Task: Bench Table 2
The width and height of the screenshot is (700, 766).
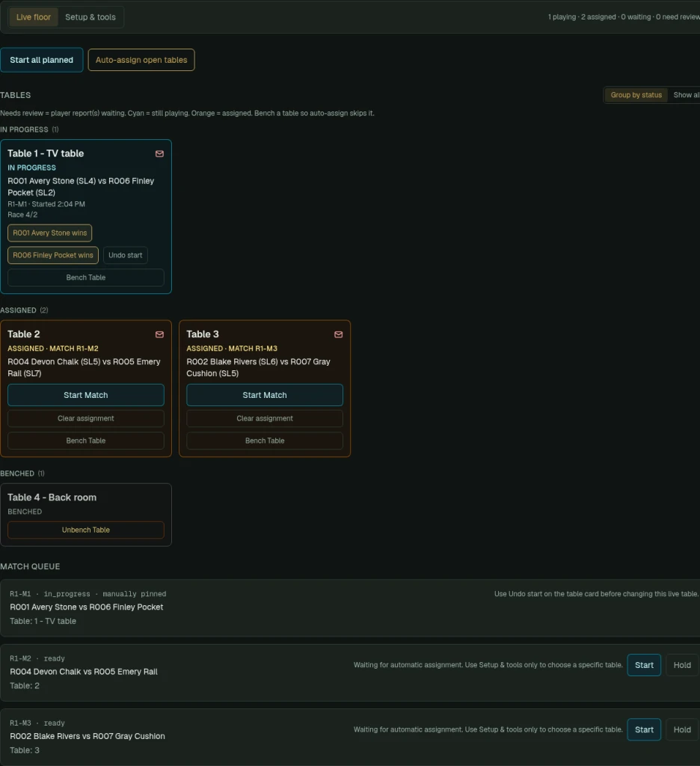Action: (86, 441)
